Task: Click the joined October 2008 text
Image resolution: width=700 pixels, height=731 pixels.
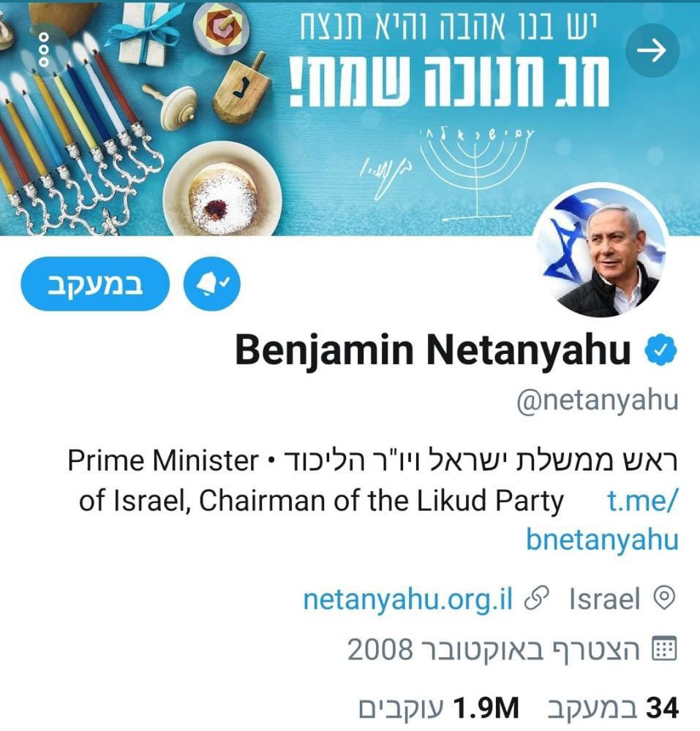Action: tap(494, 649)
